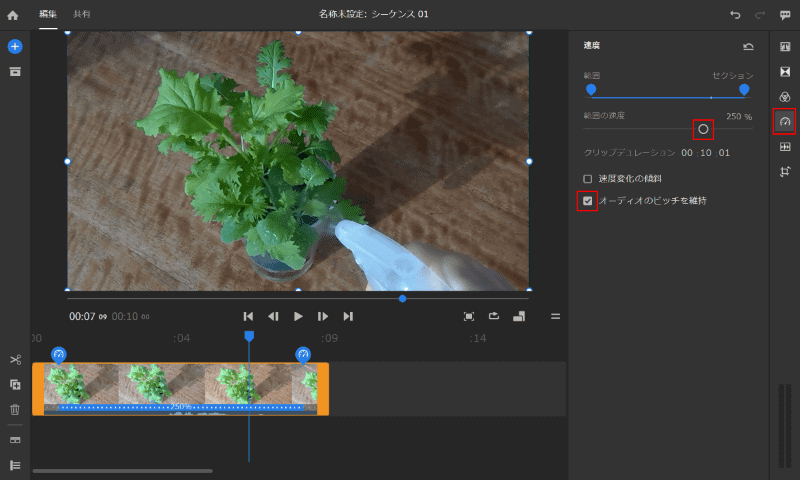The image size is (800, 480).
Task: Open the Crop and Transform panel icon
Action: (785, 172)
